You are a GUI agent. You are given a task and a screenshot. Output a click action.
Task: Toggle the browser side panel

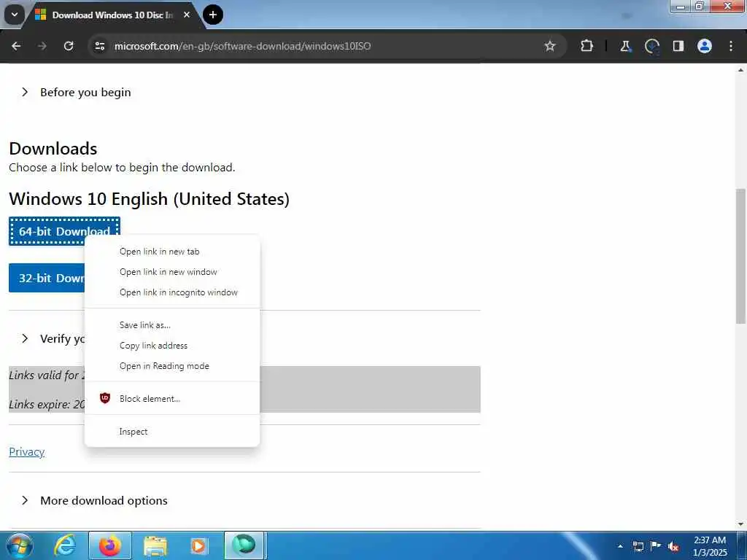(x=678, y=46)
